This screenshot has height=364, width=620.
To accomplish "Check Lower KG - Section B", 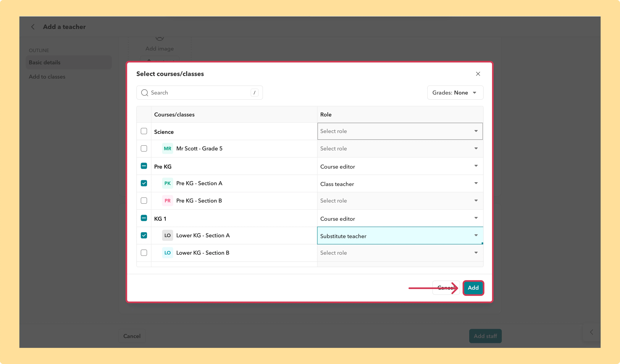I will [x=144, y=253].
